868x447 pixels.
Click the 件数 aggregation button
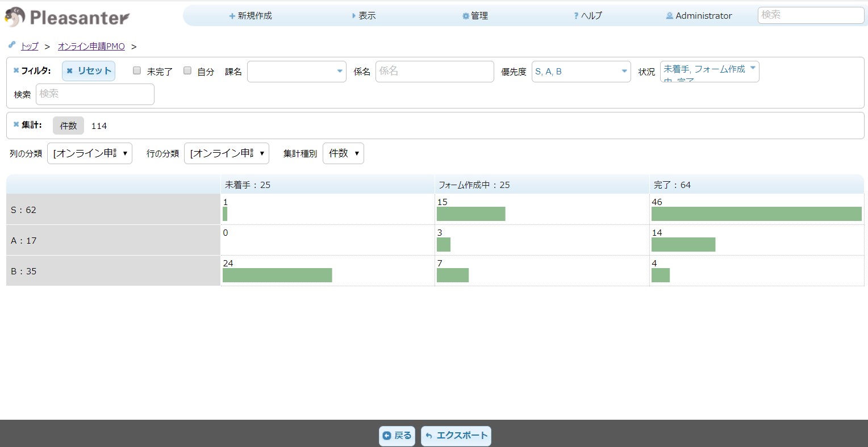coord(68,126)
